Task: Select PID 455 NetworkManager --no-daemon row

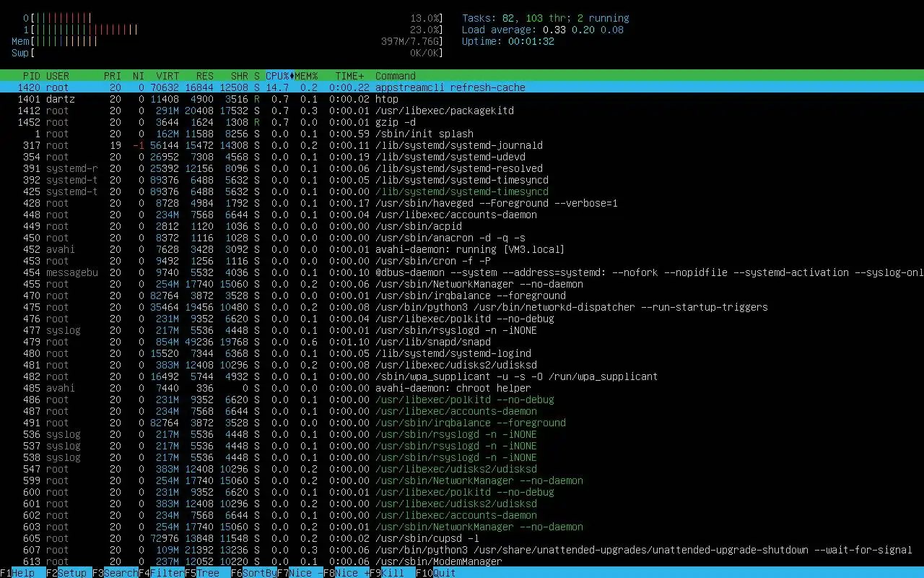Action: tap(462, 284)
